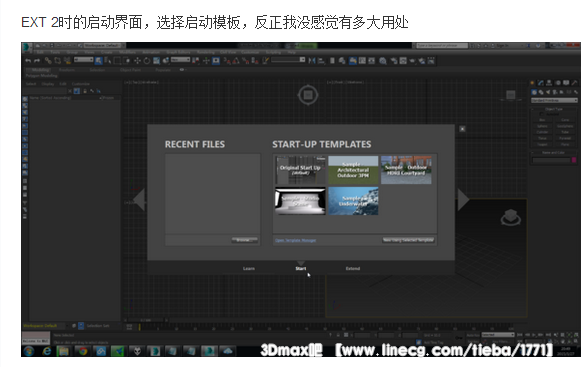Choose the Select and Move tool
Viewport: 582px width, 367px height.
(137, 60)
